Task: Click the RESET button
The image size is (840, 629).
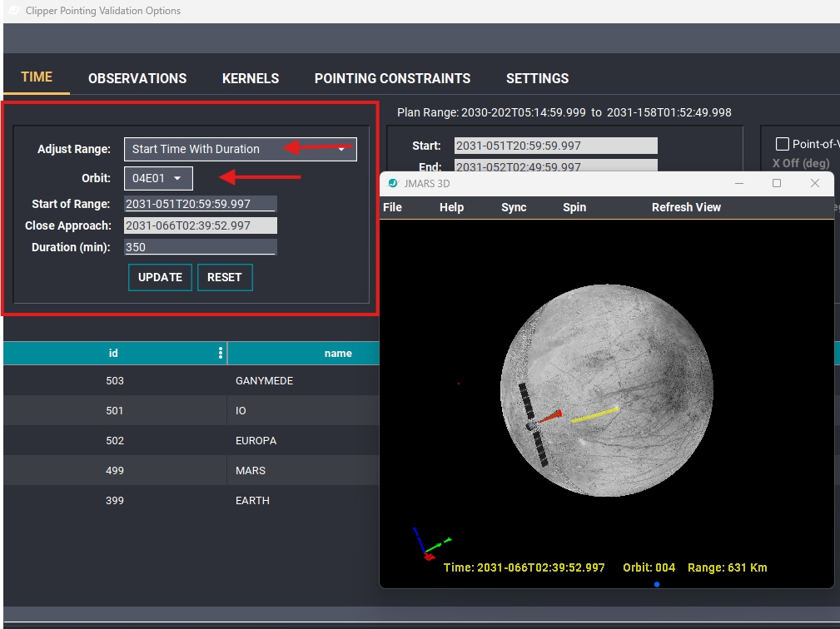Action: pyautogui.click(x=225, y=277)
